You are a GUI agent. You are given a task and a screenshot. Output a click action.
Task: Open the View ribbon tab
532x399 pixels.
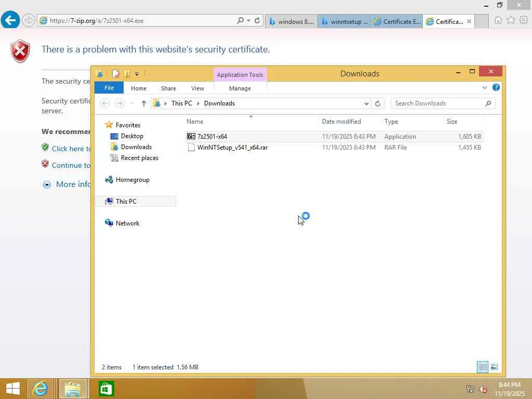coord(197,88)
